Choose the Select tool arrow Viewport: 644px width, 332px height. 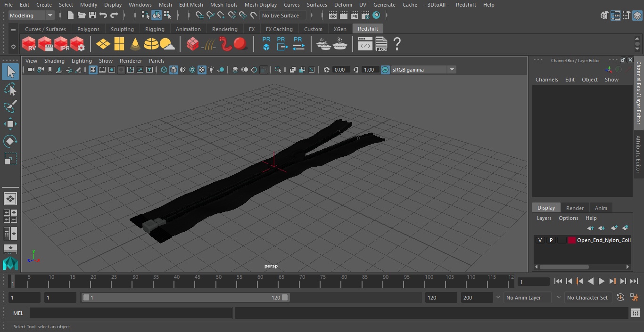click(10, 72)
